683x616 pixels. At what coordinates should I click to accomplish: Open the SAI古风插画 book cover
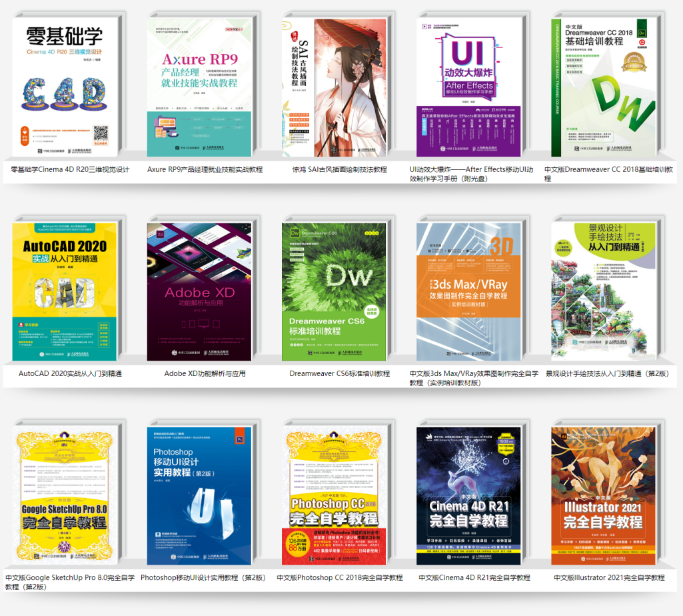(334, 87)
